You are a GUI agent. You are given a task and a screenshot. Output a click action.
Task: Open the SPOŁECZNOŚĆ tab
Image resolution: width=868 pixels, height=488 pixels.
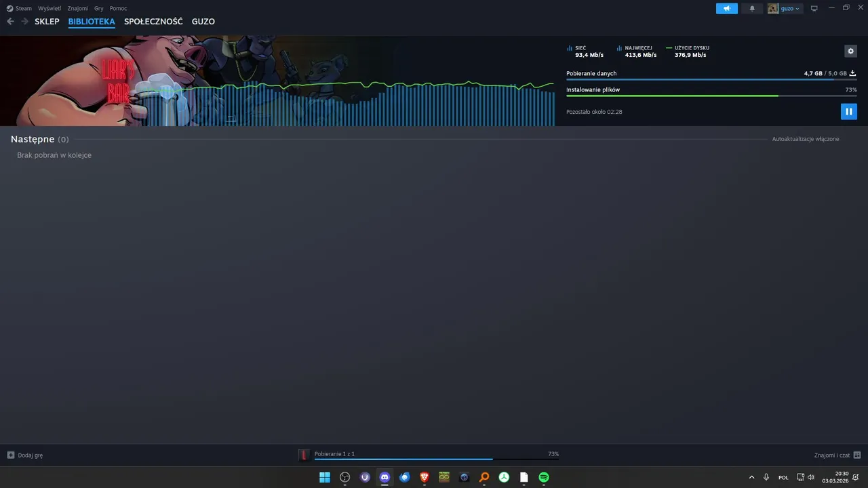click(153, 22)
